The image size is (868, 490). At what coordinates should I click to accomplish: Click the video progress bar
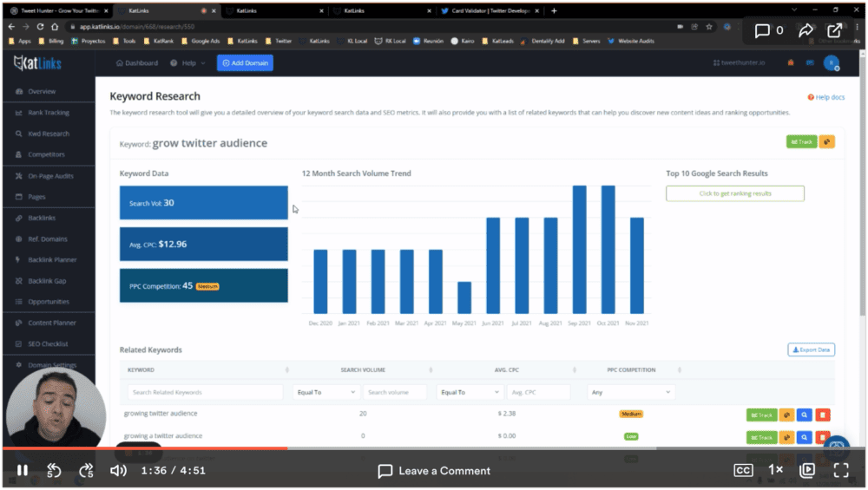[x=434, y=448]
